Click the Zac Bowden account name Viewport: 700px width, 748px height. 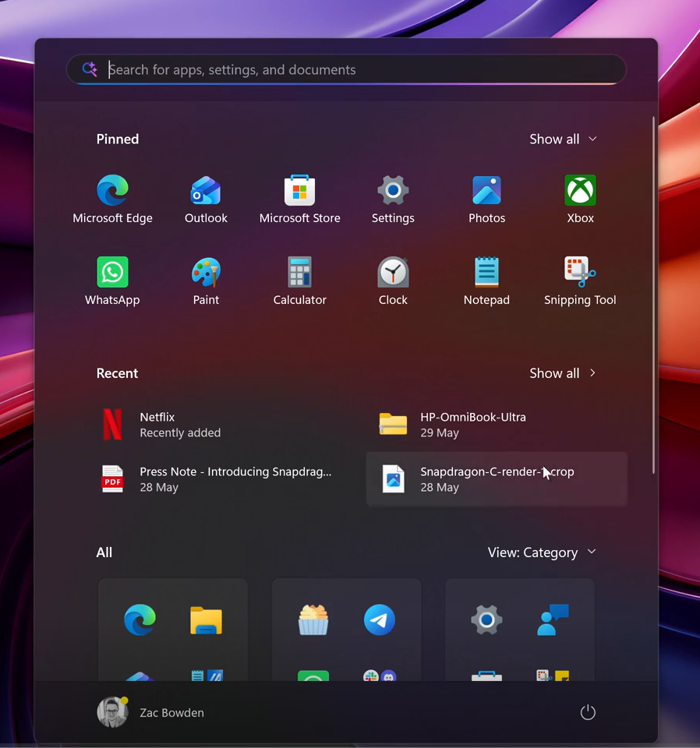171,713
